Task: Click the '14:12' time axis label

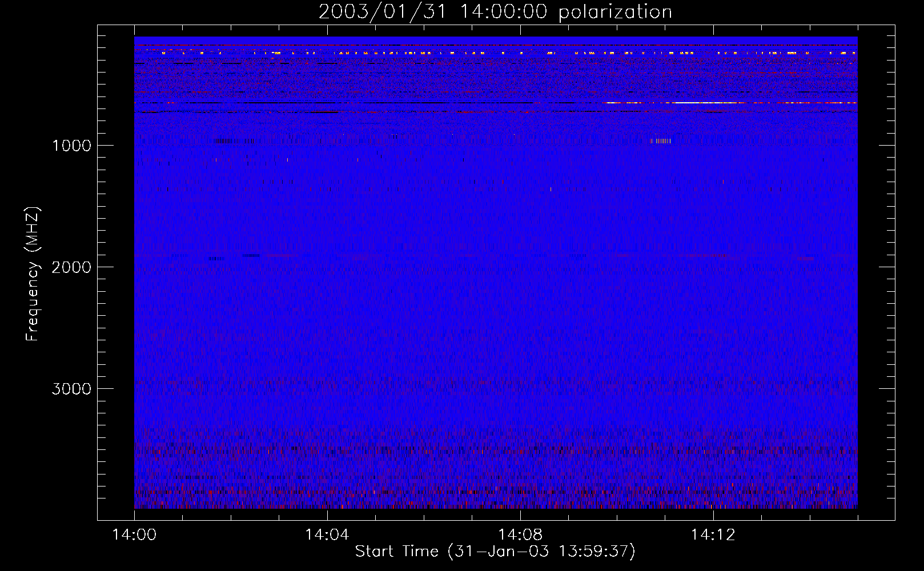Action: (x=713, y=535)
